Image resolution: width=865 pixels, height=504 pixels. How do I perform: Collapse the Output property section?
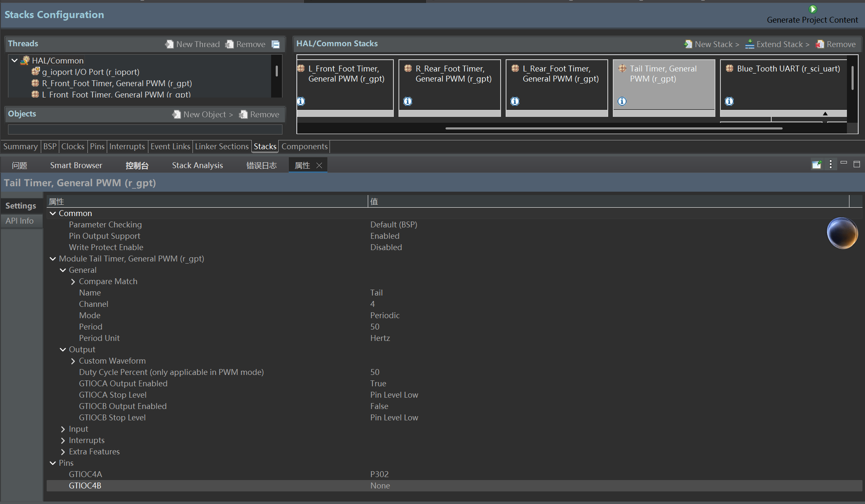(x=63, y=350)
